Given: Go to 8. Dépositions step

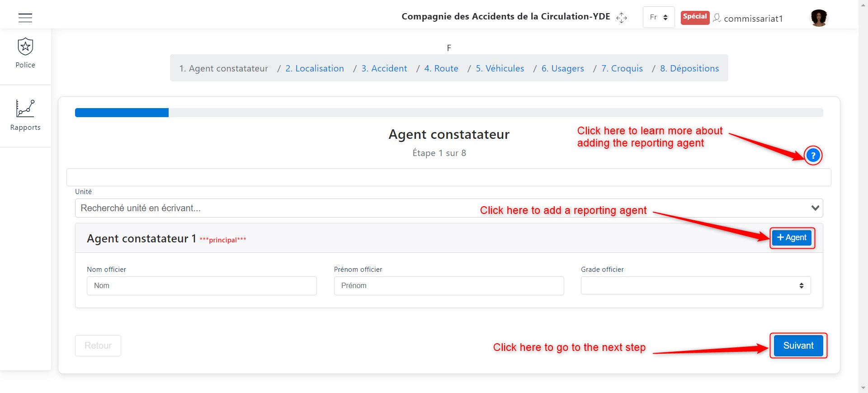Looking at the screenshot, I should tap(689, 68).
